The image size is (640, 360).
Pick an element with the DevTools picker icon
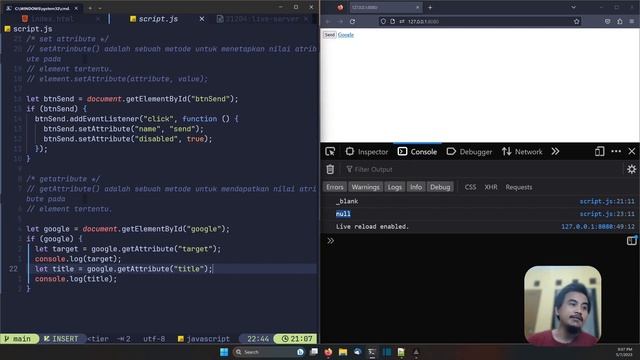330,152
